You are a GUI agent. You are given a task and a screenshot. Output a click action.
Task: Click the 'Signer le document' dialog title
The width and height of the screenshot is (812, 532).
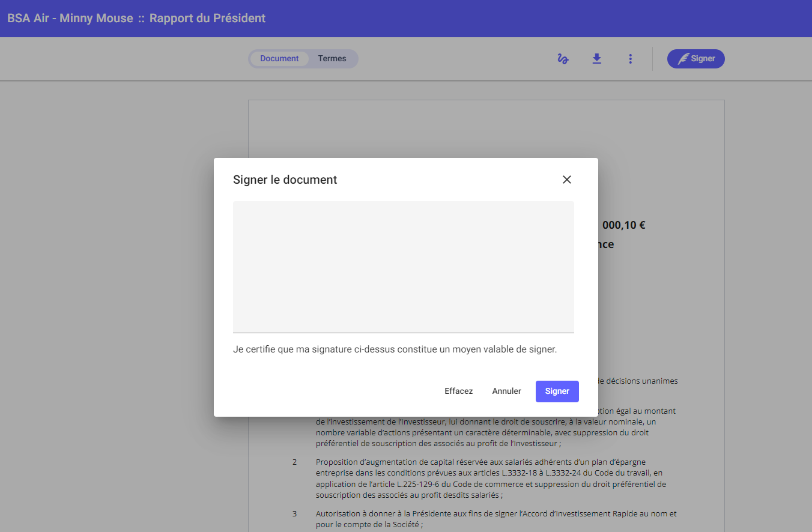[285, 180]
